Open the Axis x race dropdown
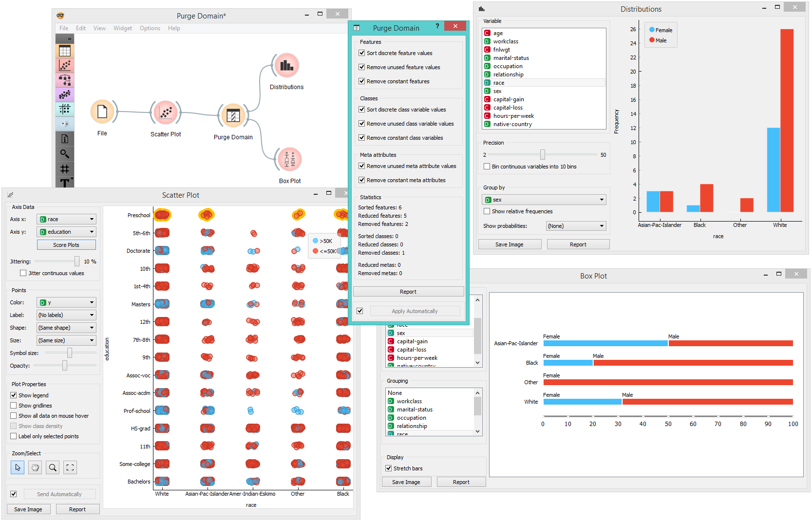The image size is (812, 521). tap(67, 219)
